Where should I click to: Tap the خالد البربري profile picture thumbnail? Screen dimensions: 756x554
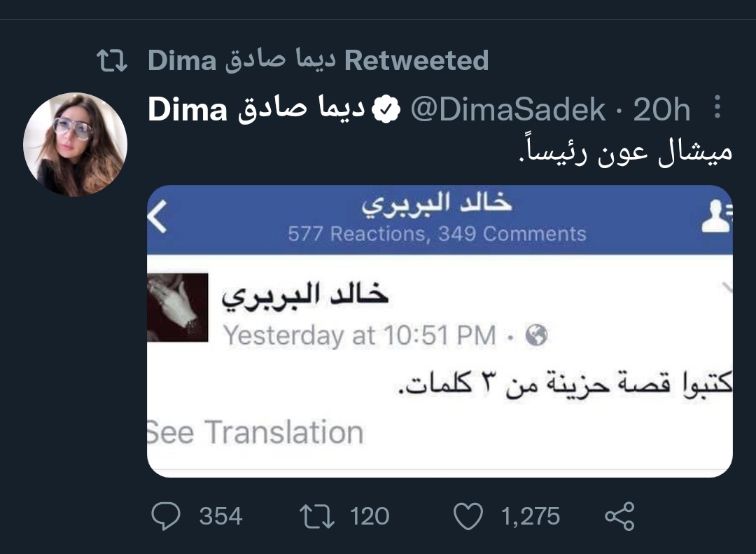tap(178, 307)
